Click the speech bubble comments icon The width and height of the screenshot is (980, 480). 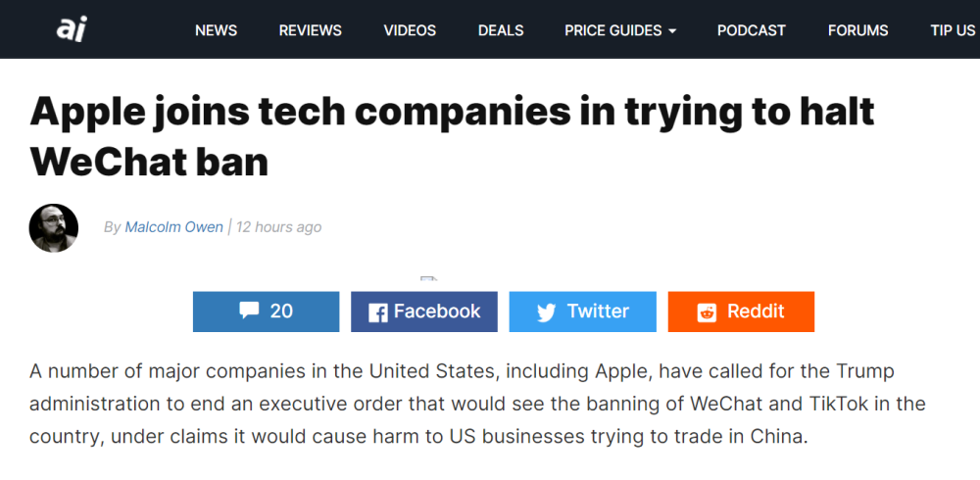[x=249, y=310]
